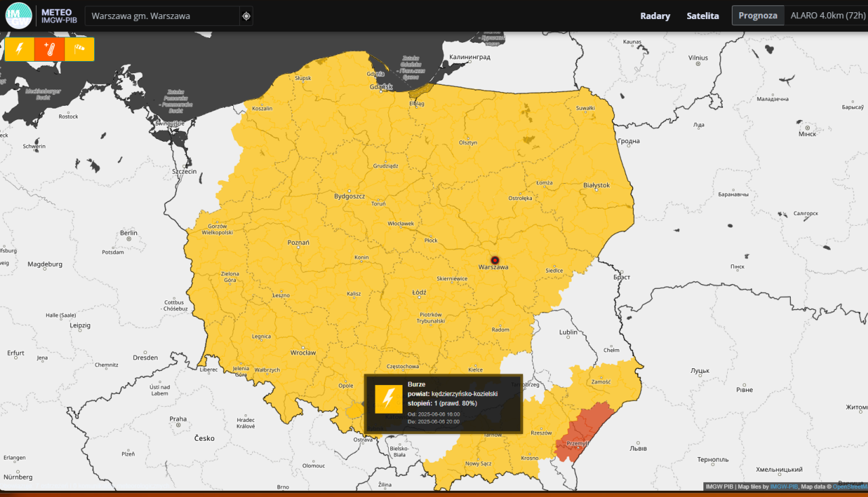Image resolution: width=868 pixels, height=497 pixels.
Task: Open the Radary tab
Action: point(655,16)
